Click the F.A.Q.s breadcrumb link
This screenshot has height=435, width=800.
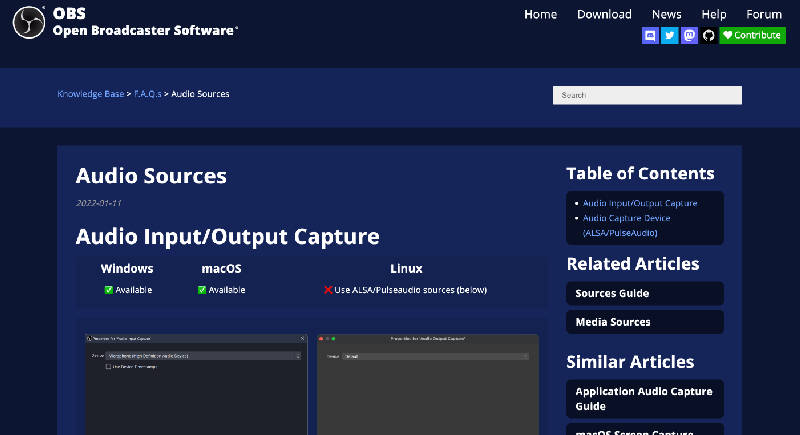(148, 94)
